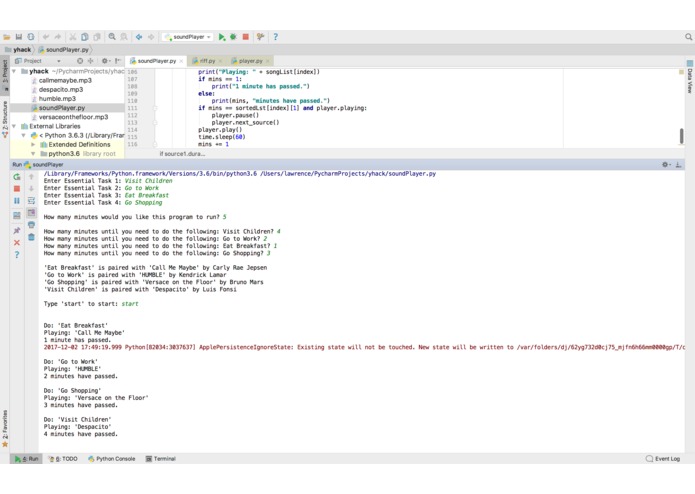This screenshot has width=695, height=494.
Task: Stop the process in Run panel
Action: coord(17,189)
